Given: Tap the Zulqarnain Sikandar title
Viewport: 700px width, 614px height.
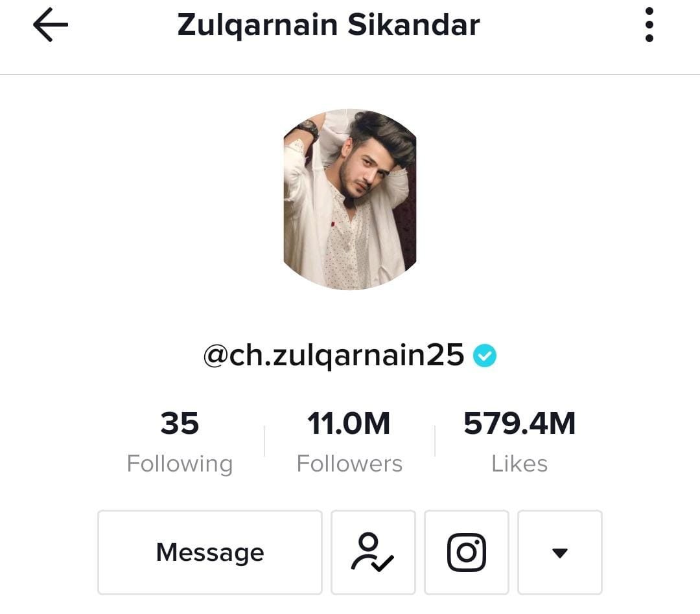Looking at the screenshot, I should tap(329, 25).
